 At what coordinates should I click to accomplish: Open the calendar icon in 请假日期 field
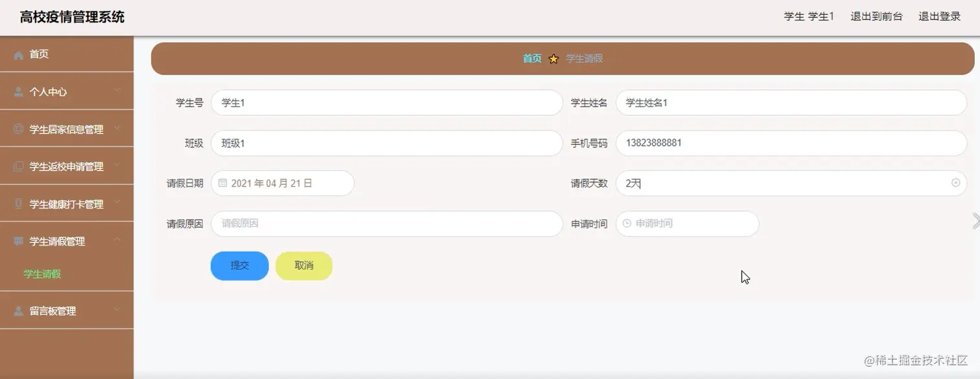[x=222, y=183]
